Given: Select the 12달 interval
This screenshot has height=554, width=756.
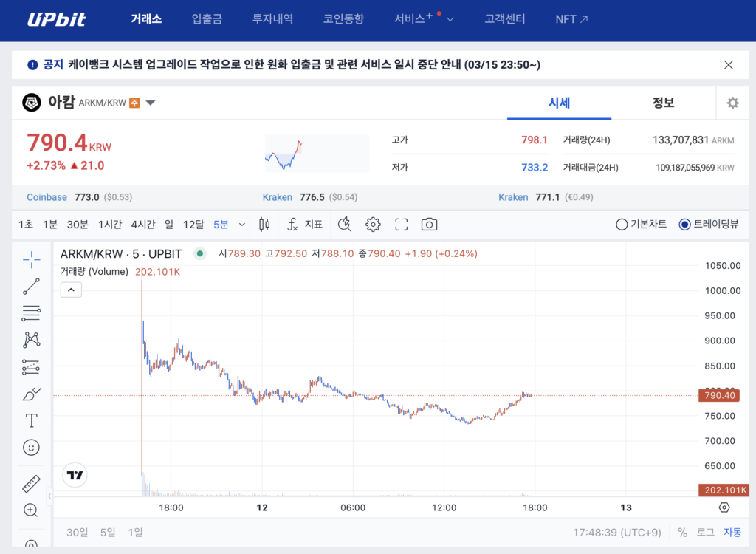Looking at the screenshot, I should (193, 225).
